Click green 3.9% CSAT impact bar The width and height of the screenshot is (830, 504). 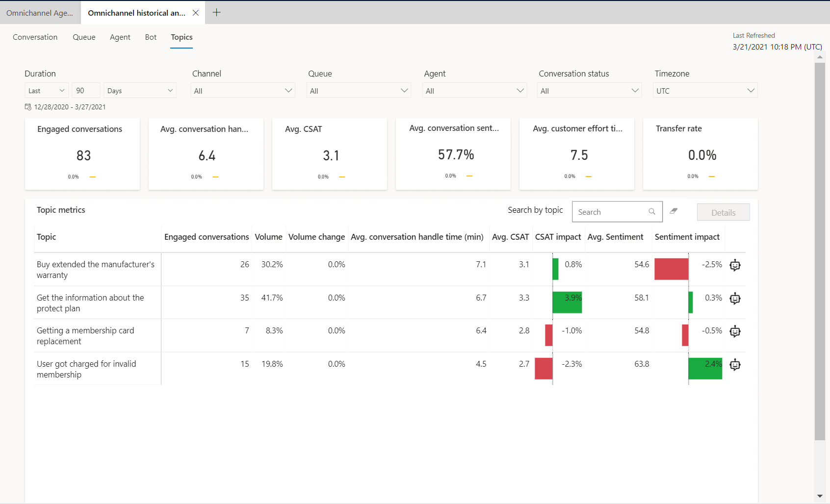[567, 302]
